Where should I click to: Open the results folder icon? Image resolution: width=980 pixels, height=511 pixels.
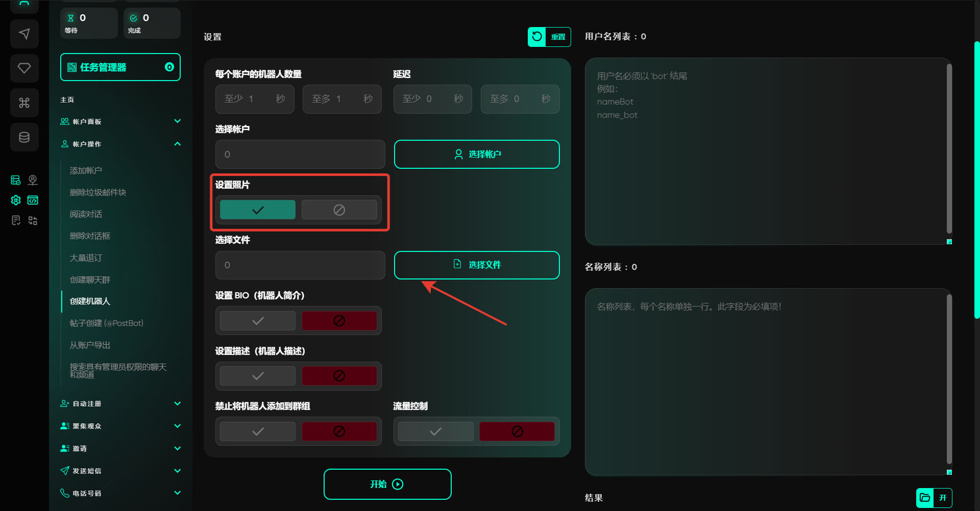925,498
